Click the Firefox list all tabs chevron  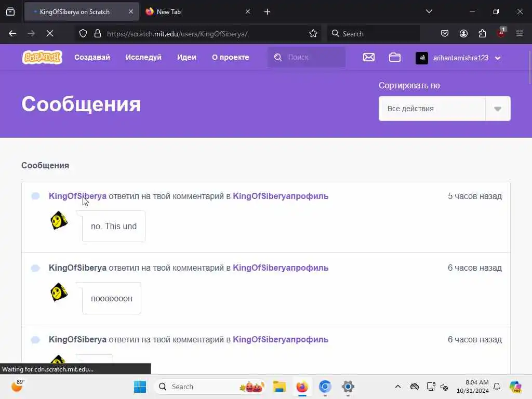(x=429, y=11)
